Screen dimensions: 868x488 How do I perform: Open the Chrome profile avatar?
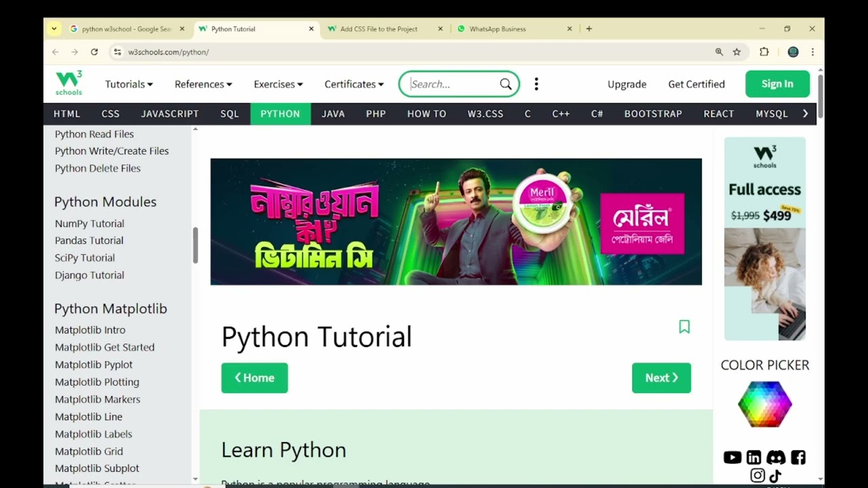pos(793,52)
